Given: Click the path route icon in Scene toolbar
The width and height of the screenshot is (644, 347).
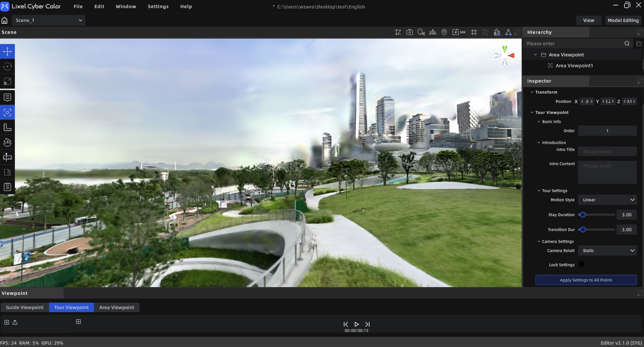Looking at the screenshot, I should 485,32.
